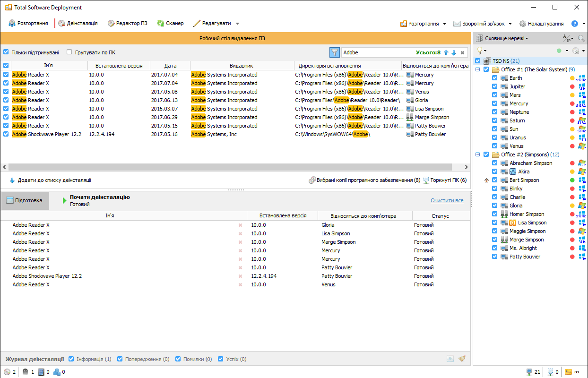
Task: Uncheck the Jupiter computer checkbox
Action: (494, 86)
